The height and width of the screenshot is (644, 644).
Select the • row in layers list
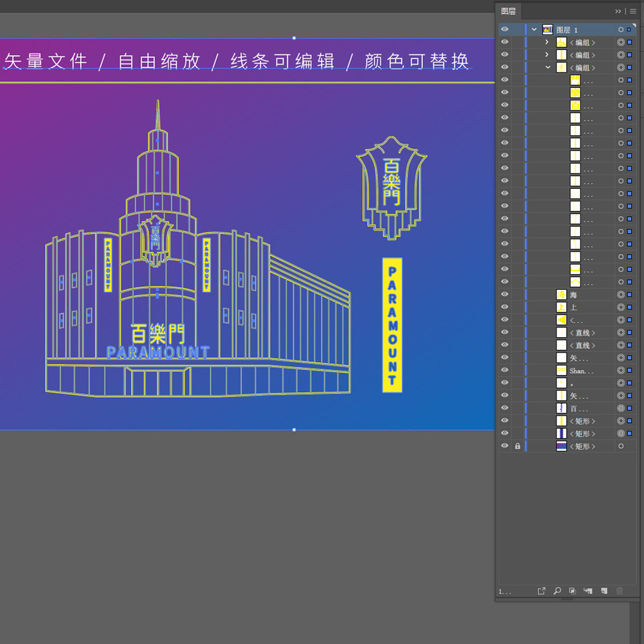pos(572,384)
